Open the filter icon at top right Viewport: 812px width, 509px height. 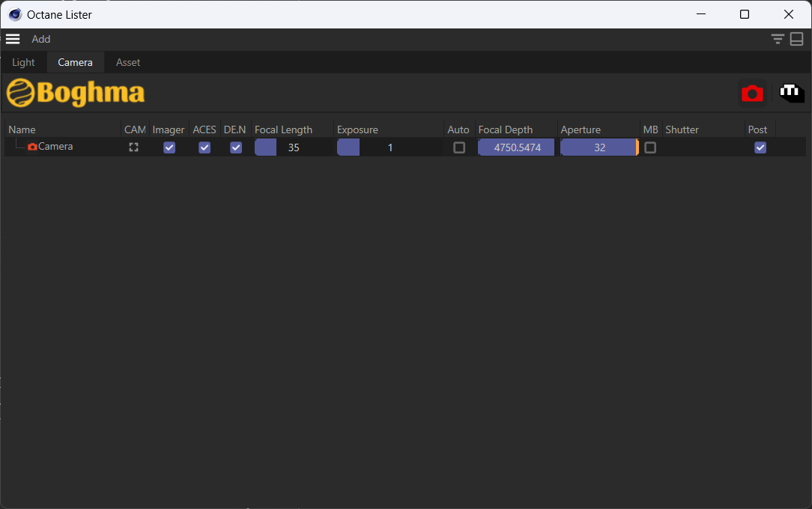tap(778, 39)
